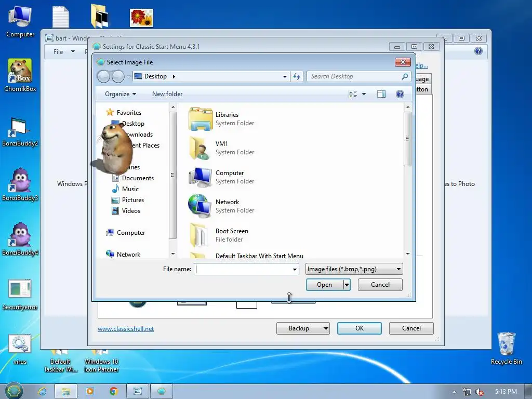Click the change view icon
The width and height of the screenshot is (532, 399).
(x=353, y=94)
